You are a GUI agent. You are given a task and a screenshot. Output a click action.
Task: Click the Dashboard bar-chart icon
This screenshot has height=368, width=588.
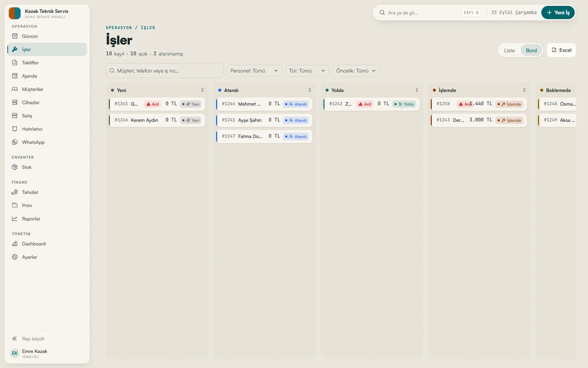15,244
